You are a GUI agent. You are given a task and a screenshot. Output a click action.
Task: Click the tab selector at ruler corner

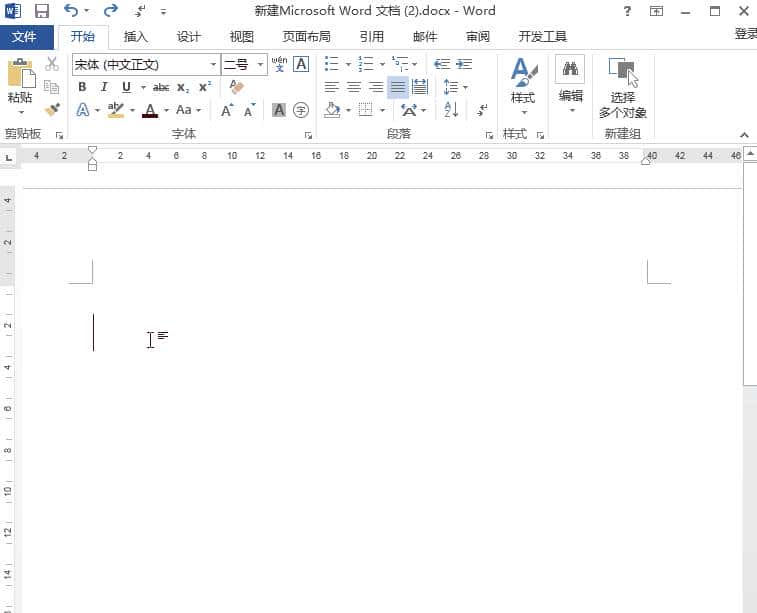coord(9,158)
